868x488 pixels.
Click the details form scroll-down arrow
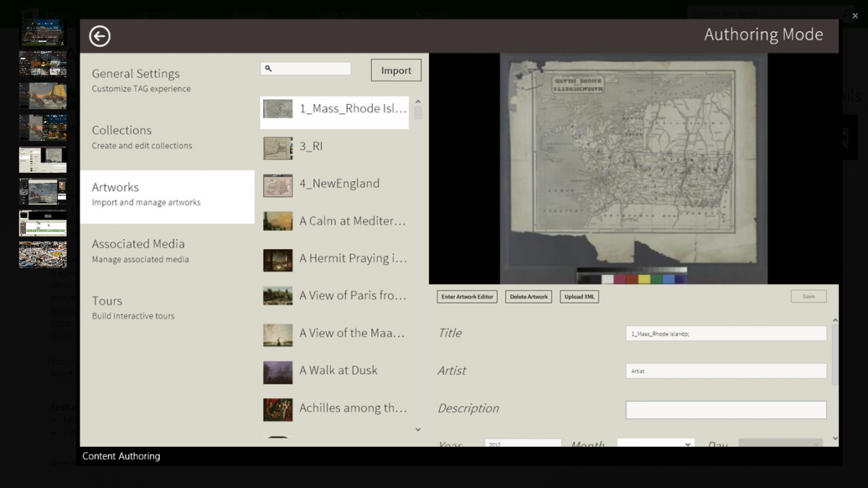(835, 438)
